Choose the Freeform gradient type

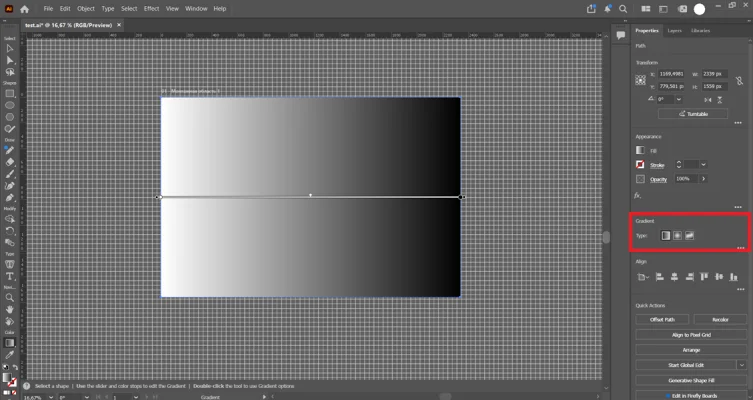coord(690,235)
